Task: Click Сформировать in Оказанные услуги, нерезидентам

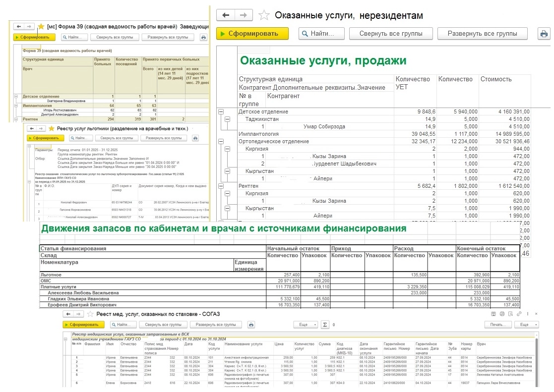Action: pyautogui.click(x=252, y=34)
